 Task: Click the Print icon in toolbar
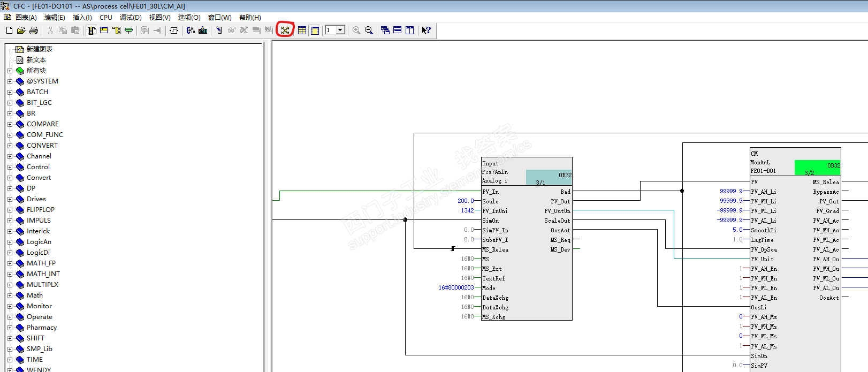pyautogui.click(x=34, y=31)
